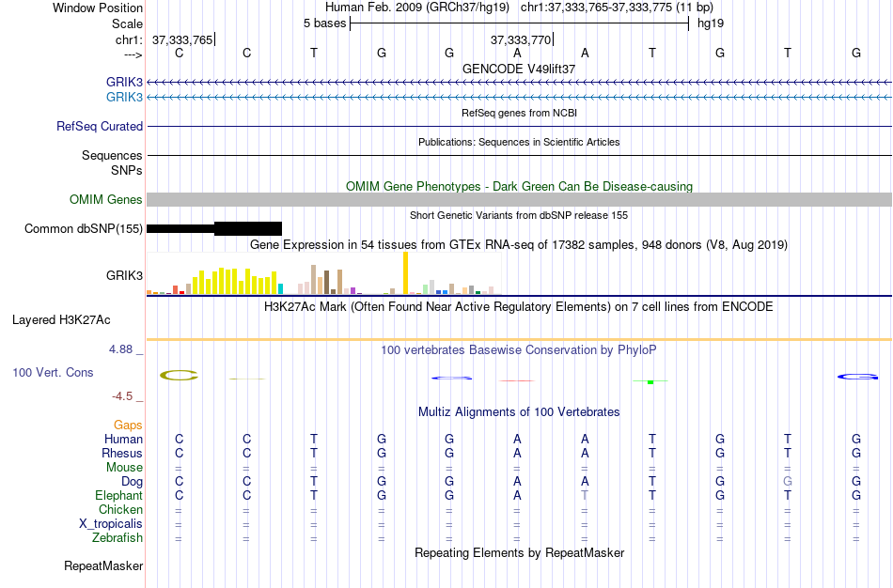Select the gray OMIM Genes bar
Viewport: 893px width, 588px height.
point(519,199)
